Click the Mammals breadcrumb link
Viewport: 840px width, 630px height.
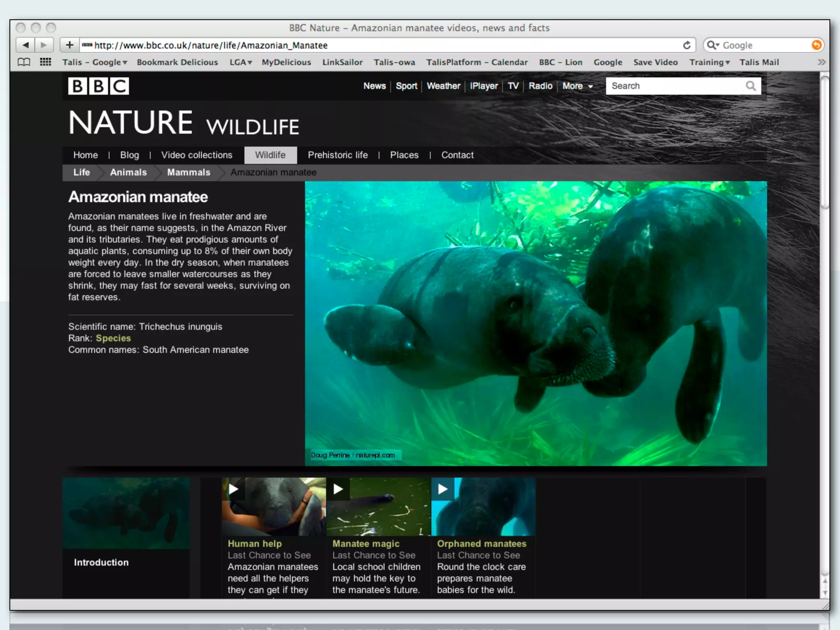[189, 173]
